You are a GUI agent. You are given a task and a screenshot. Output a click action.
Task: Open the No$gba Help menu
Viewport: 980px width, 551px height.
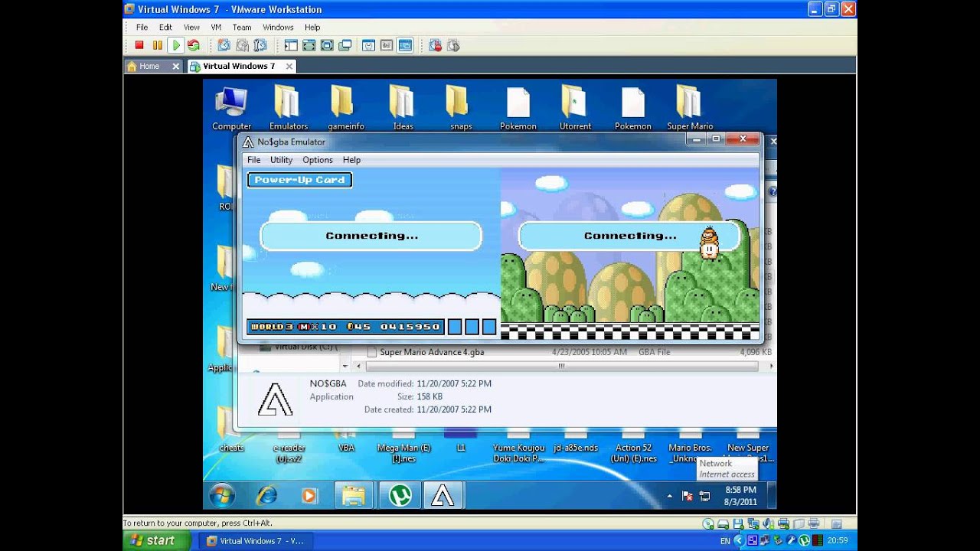coord(351,160)
